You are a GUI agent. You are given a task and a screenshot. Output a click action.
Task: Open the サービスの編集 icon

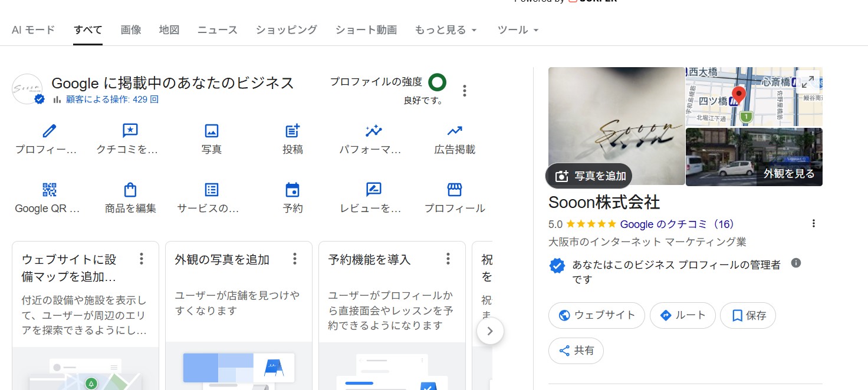(x=211, y=190)
